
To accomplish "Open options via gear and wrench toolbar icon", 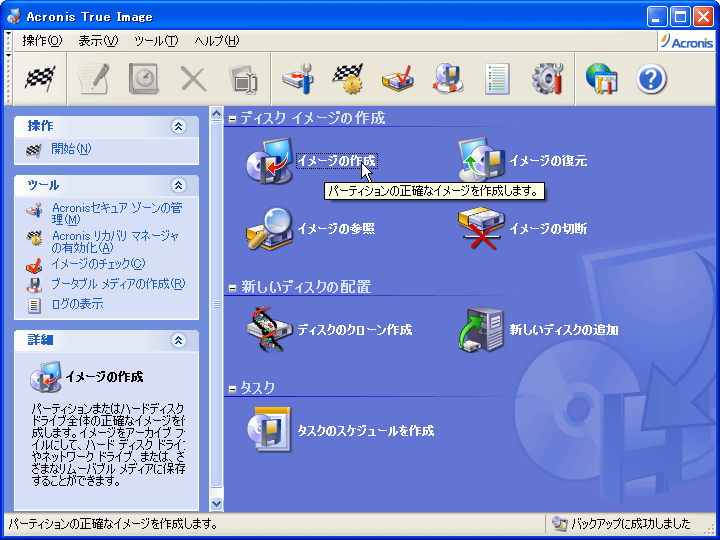I will coord(547,79).
